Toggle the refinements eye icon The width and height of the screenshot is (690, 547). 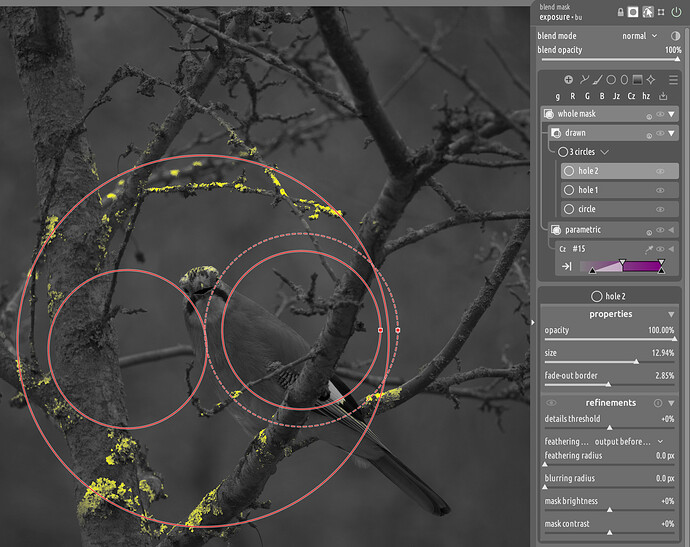click(551, 403)
